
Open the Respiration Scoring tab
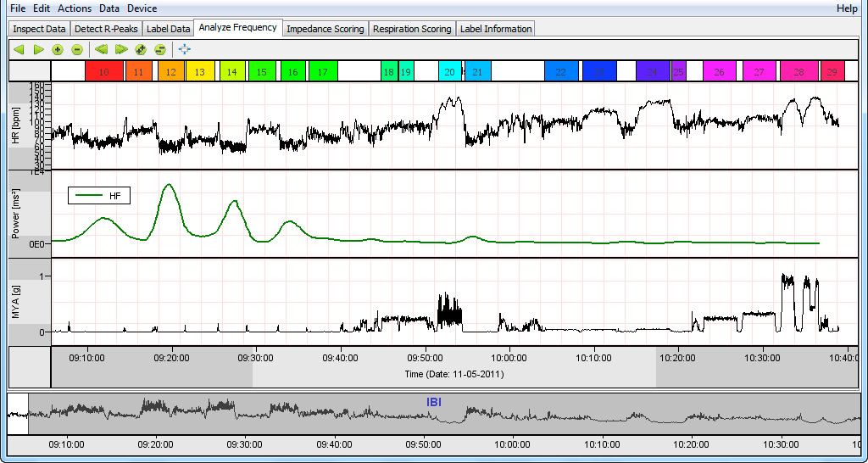point(413,29)
